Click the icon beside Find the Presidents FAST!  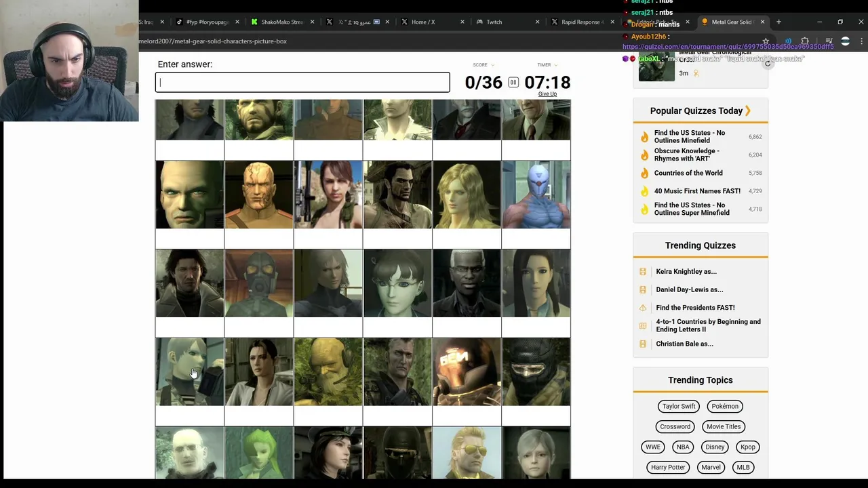pyautogui.click(x=643, y=308)
